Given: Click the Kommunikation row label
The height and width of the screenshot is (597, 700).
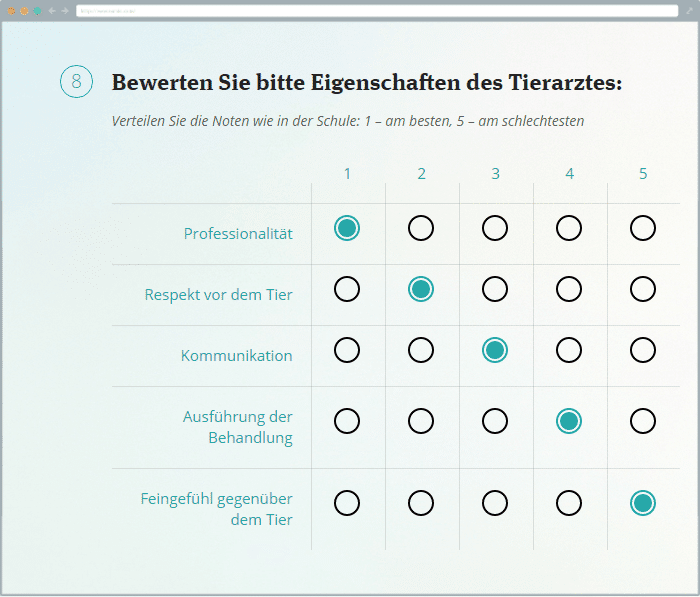Looking at the screenshot, I should coord(237,356).
